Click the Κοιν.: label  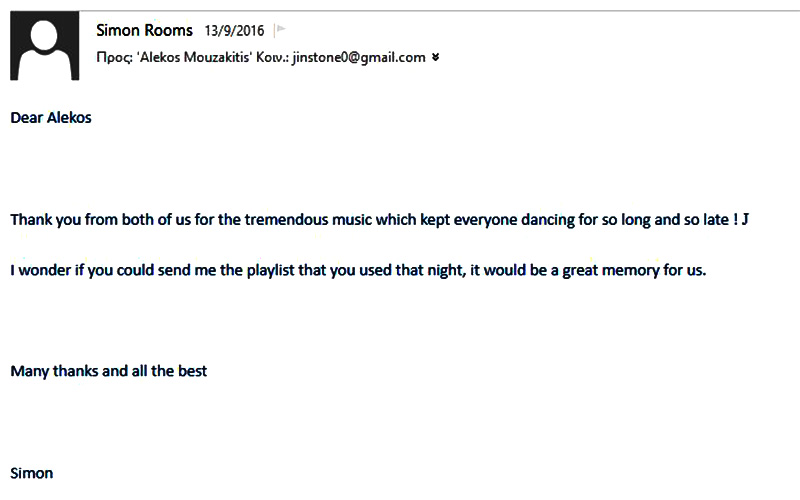click(272, 57)
